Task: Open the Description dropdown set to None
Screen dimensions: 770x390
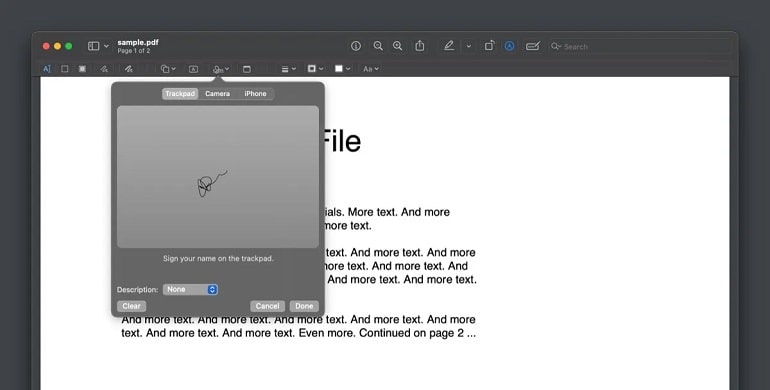Action: click(191, 290)
